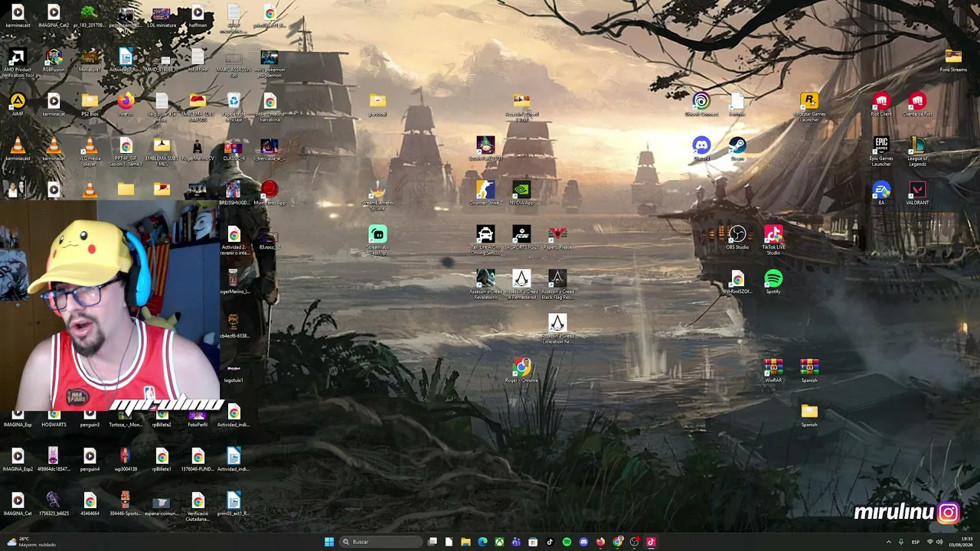Launch Spotify from the desktop icon

coord(773,282)
